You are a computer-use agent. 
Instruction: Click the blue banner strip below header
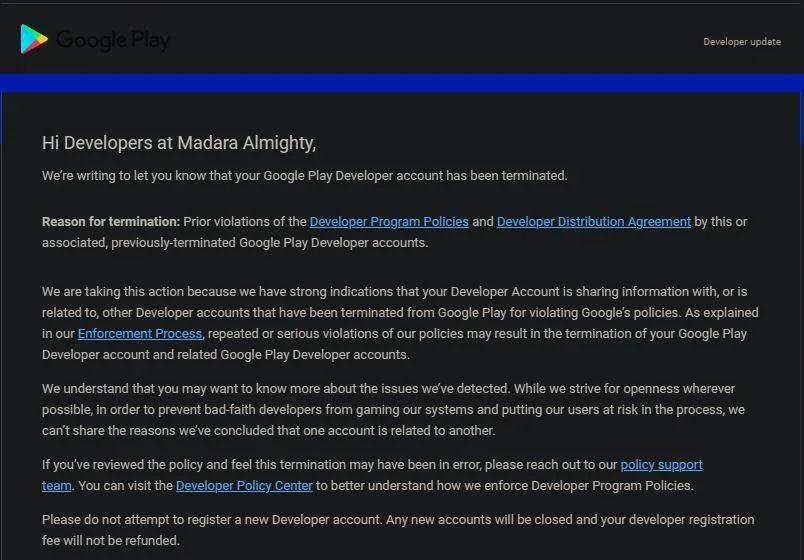[x=402, y=82]
